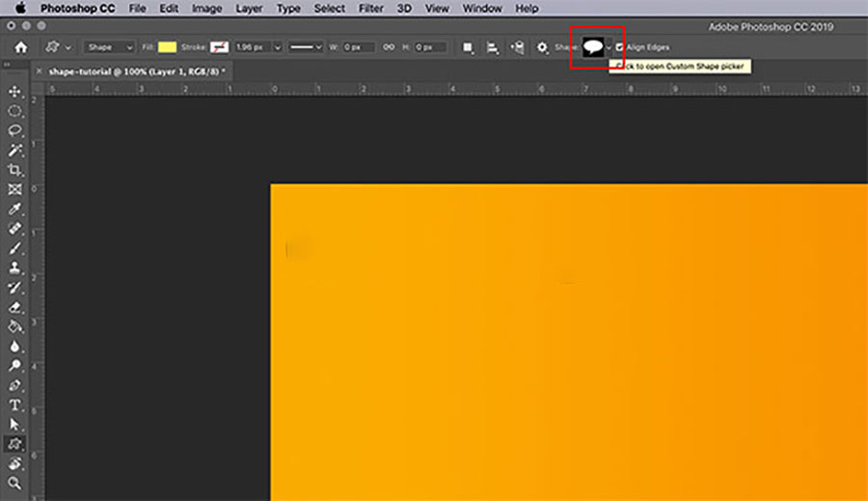
Task: Open the gear settings in options bar
Action: (543, 47)
